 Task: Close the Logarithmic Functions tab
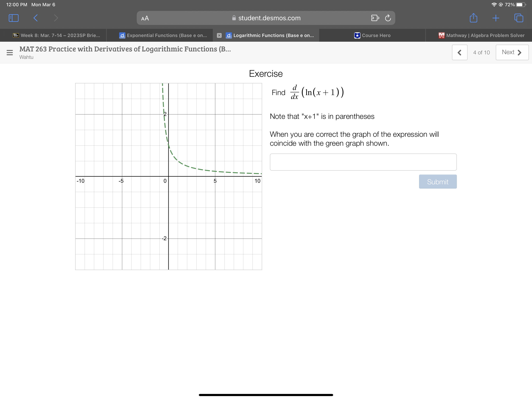(219, 35)
